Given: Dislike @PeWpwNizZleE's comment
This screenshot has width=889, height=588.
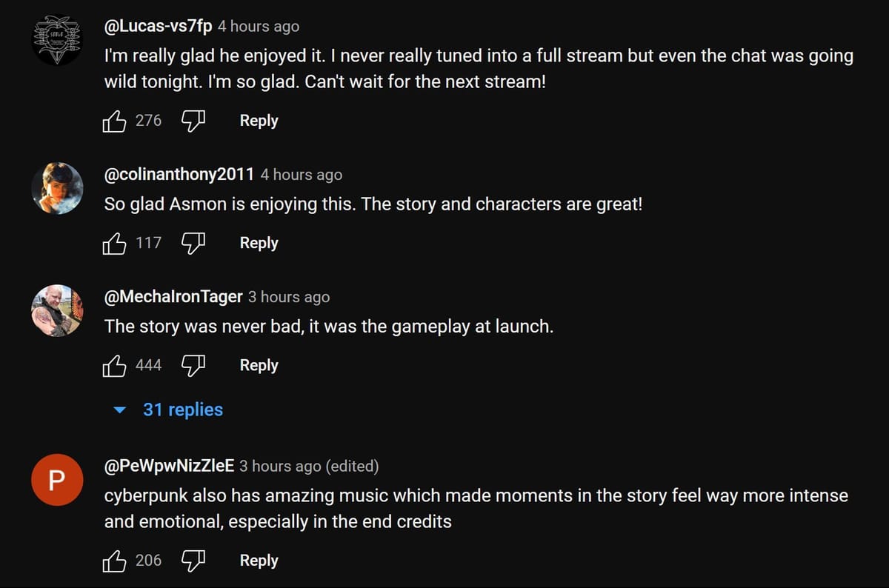Looking at the screenshot, I should point(193,561).
